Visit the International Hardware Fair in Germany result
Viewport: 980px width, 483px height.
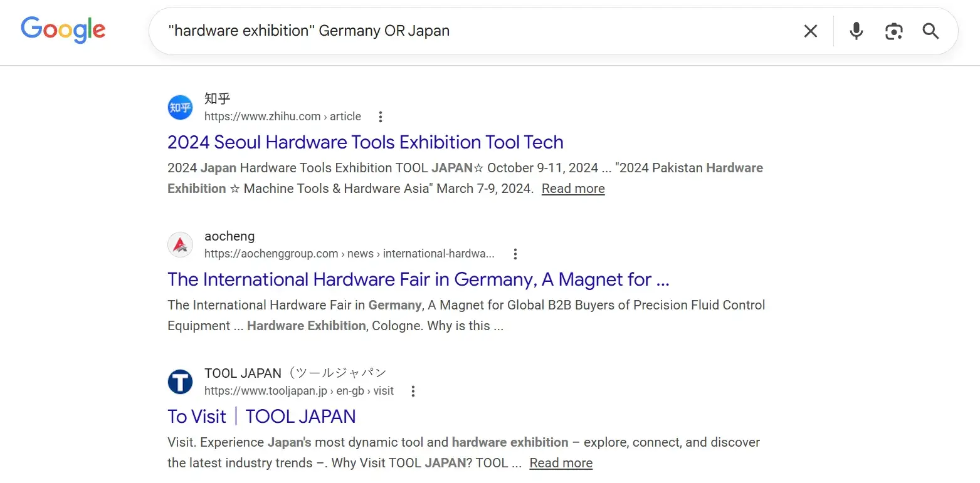tap(418, 279)
